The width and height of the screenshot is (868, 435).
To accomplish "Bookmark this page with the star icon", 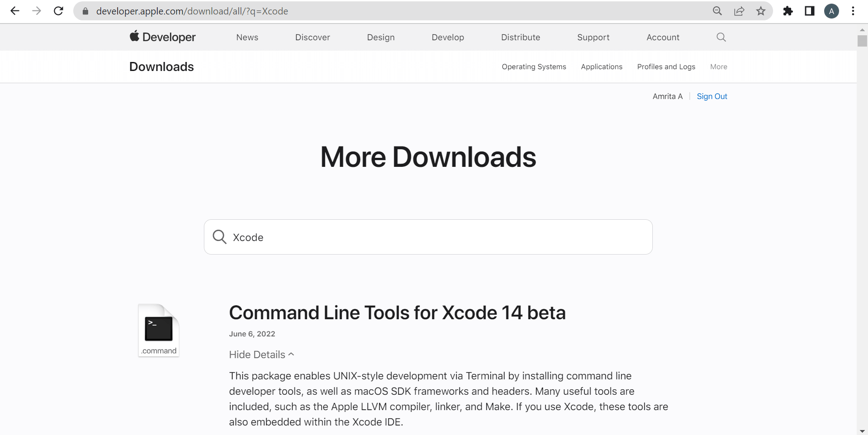I will (x=761, y=11).
